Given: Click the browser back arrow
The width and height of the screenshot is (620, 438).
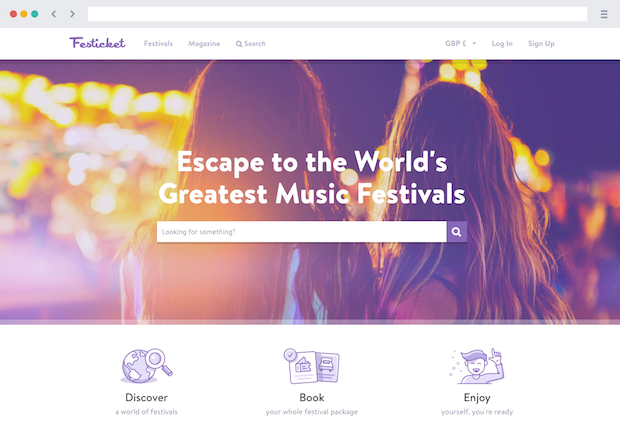Looking at the screenshot, I should pos(54,14).
